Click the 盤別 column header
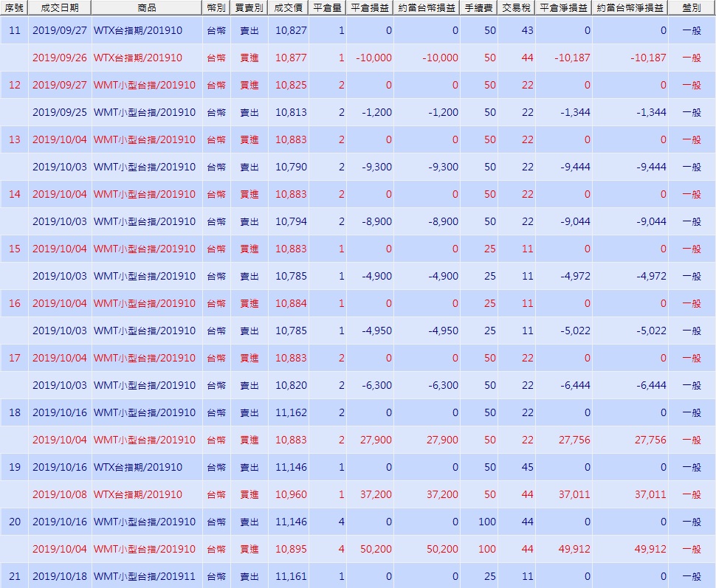The image size is (716, 588). (692, 8)
